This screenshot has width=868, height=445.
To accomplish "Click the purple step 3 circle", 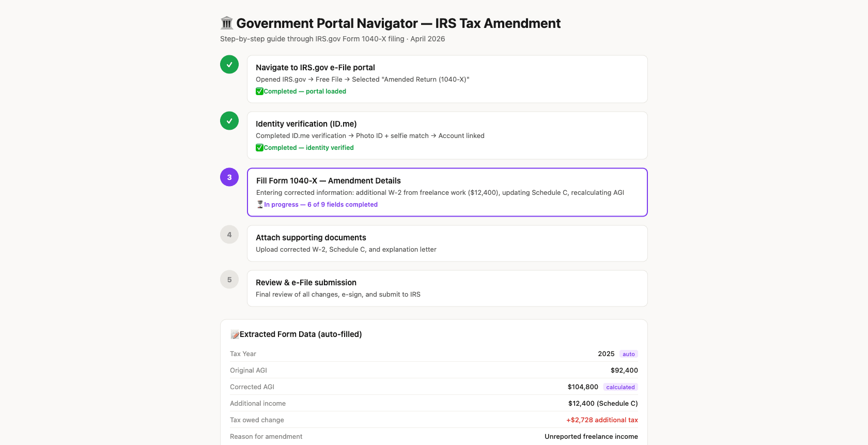I will 229,177.
